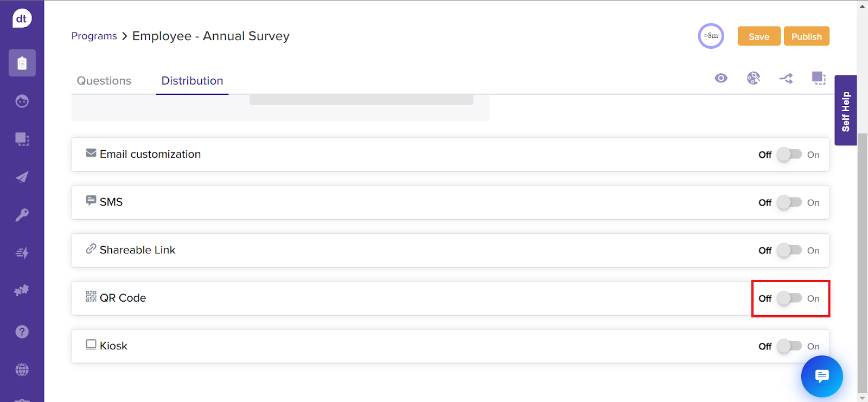Select the Distribution tab
868x402 pixels.
(x=192, y=81)
